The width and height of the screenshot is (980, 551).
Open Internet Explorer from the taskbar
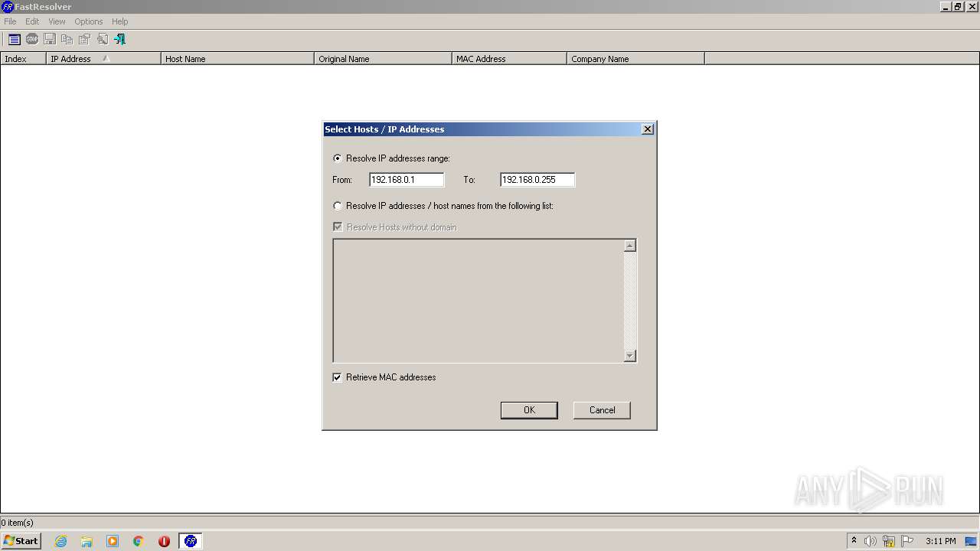point(60,541)
